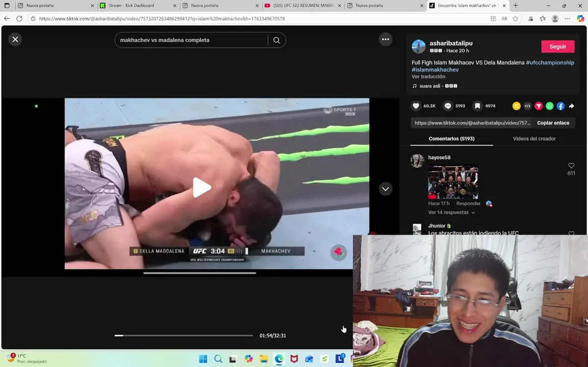Open tab actions menu icon
The height and width of the screenshot is (367, 588).
pos(7,6)
